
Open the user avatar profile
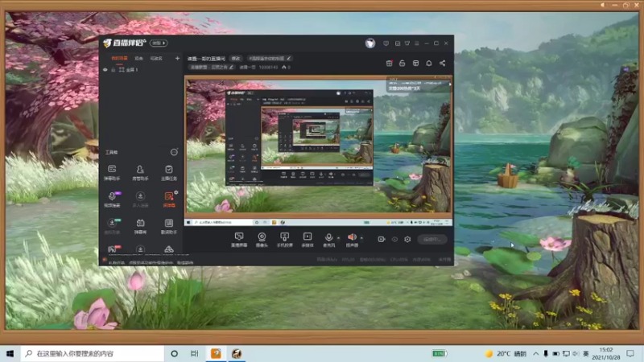[x=370, y=43]
